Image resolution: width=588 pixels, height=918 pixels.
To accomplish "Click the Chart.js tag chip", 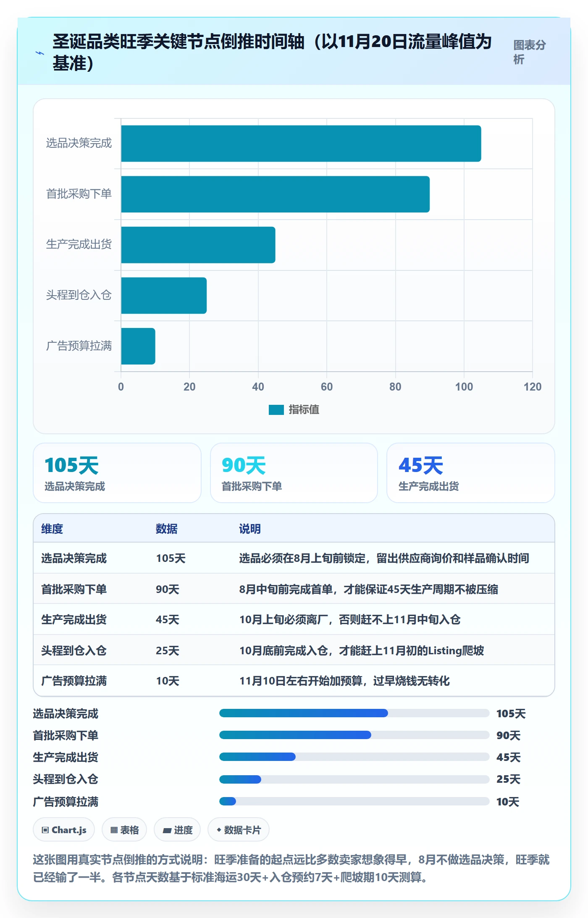I will click(x=64, y=830).
